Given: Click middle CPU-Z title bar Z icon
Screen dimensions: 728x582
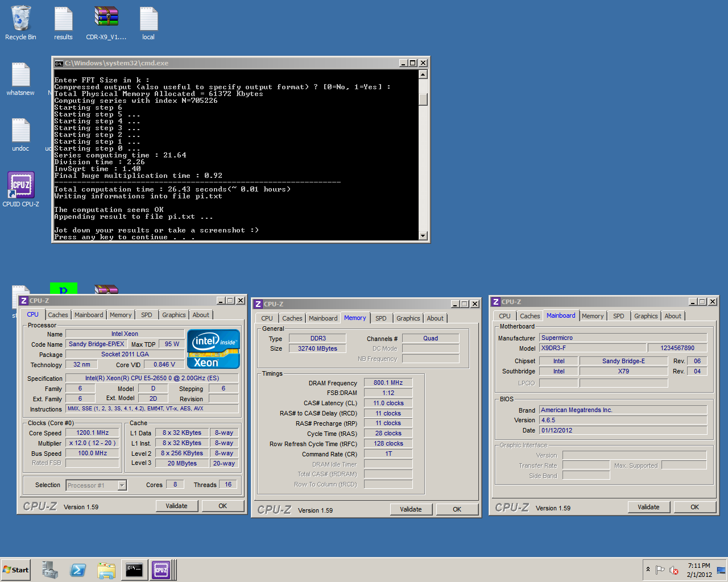Looking at the screenshot, I should coord(258,304).
